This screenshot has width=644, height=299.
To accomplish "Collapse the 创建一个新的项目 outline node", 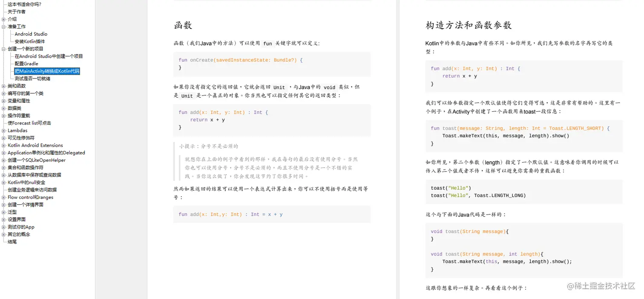I will point(4,49).
